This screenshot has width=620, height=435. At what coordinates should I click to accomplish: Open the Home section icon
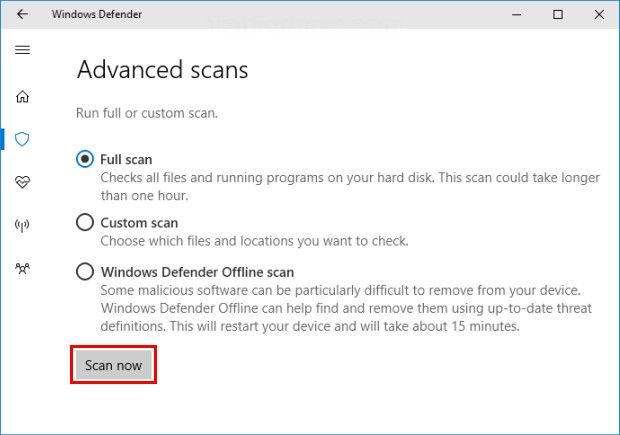click(23, 96)
